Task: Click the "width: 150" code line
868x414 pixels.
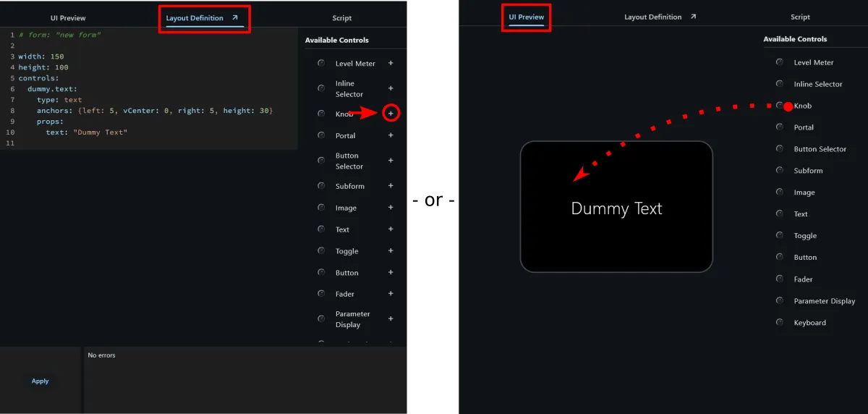Action: (41, 56)
